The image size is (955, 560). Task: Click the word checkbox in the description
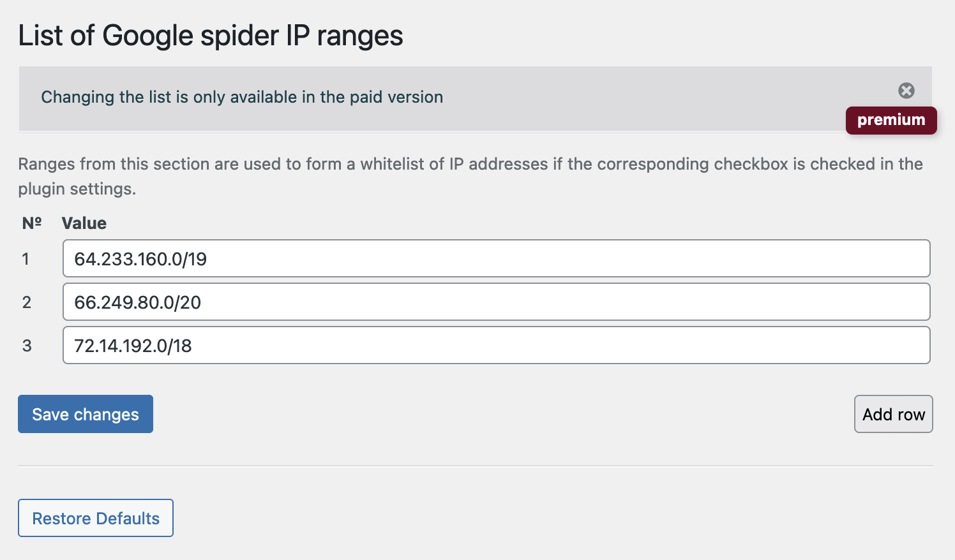[751, 164]
